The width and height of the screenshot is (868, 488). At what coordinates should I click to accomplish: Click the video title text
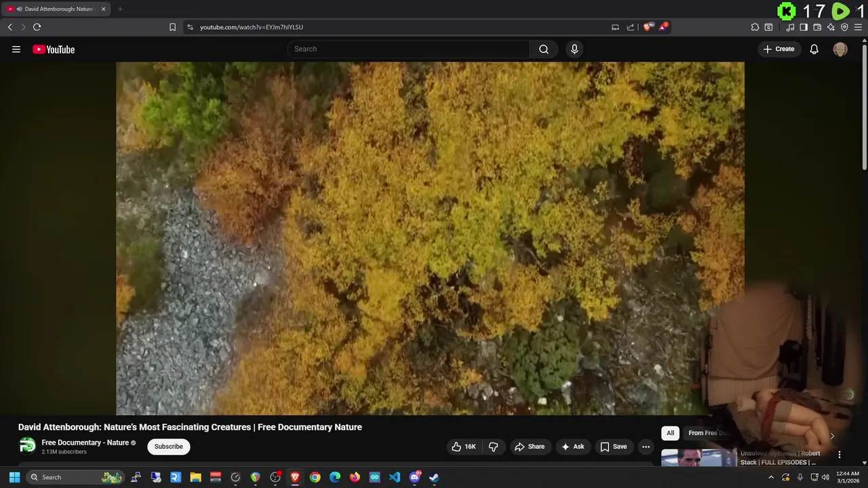(x=190, y=427)
